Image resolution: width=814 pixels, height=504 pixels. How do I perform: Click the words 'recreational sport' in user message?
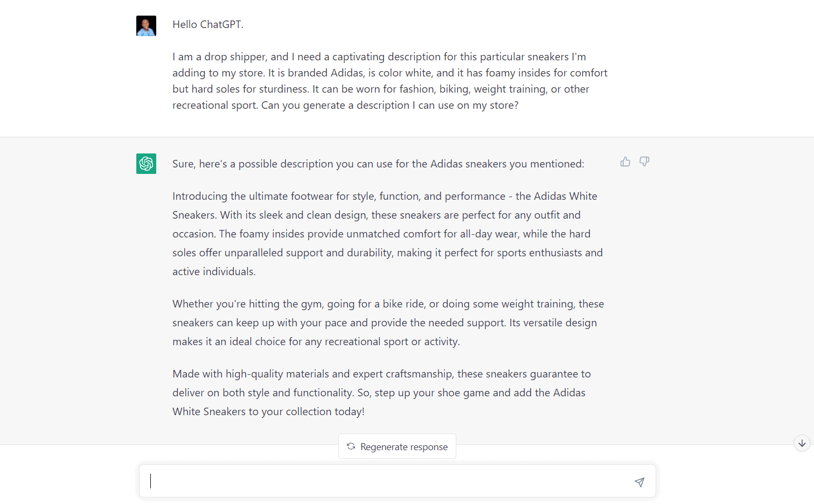[x=215, y=105]
